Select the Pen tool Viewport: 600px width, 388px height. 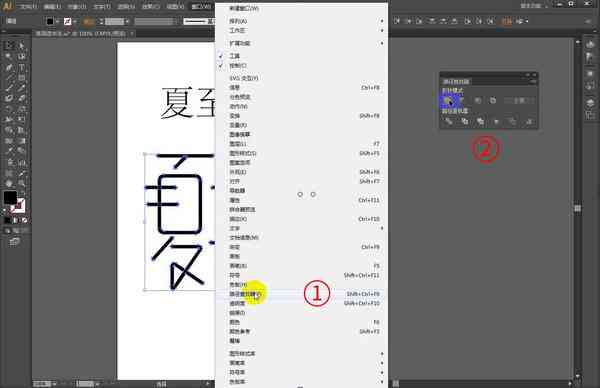(9, 67)
